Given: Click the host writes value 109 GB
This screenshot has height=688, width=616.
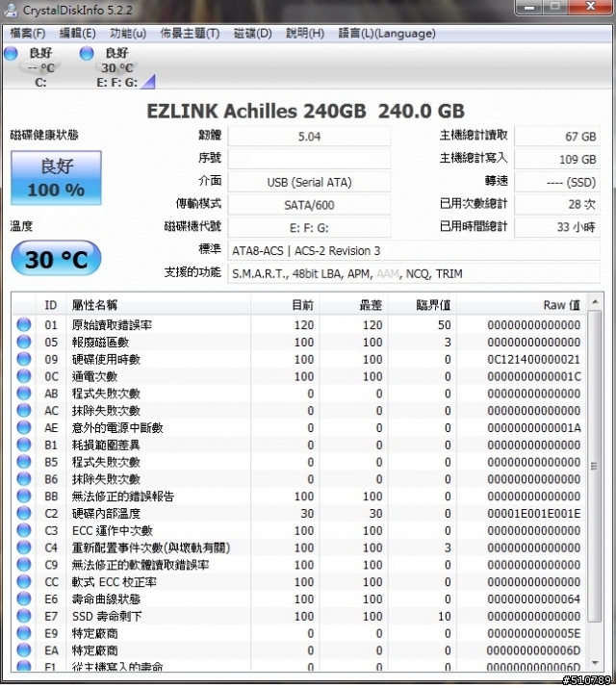Looking at the screenshot, I should (x=557, y=160).
